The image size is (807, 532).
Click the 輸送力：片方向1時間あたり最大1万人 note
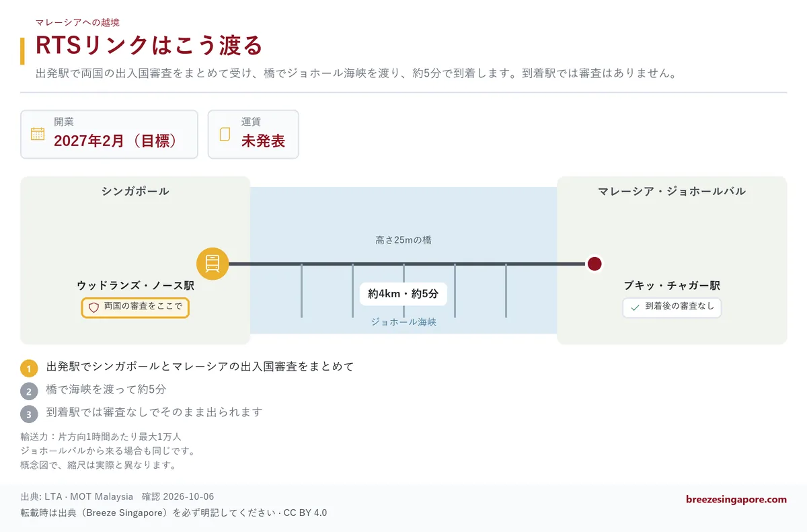(x=102, y=436)
